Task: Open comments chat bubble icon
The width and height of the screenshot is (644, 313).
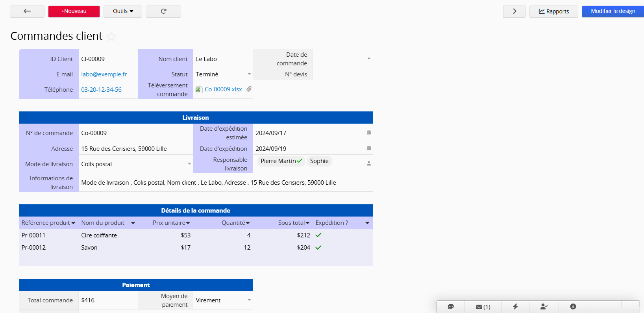Action: click(x=451, y=307)
